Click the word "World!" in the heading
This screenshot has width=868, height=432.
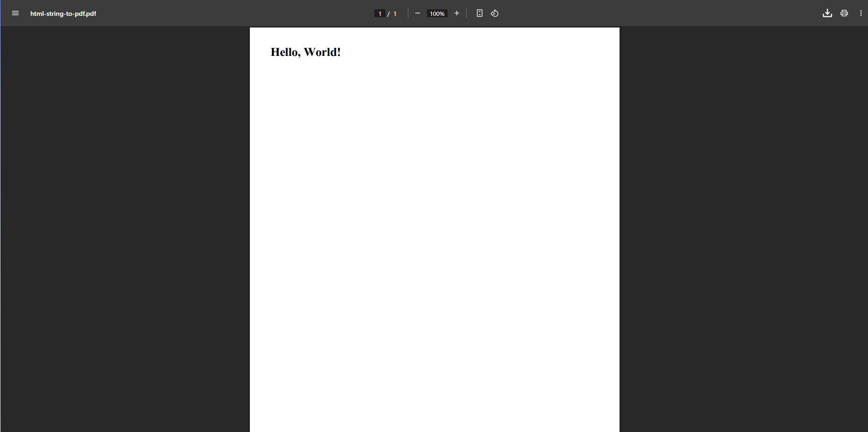point(322,52)
